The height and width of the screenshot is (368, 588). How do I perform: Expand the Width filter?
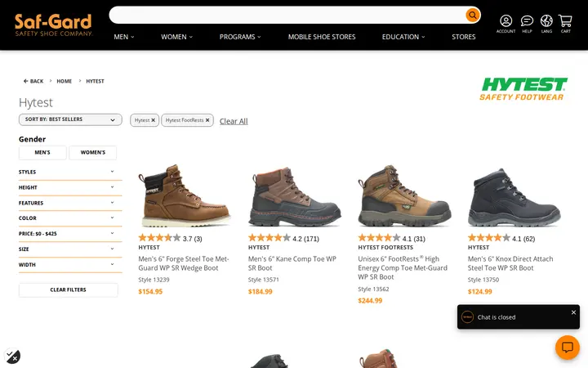70,265
